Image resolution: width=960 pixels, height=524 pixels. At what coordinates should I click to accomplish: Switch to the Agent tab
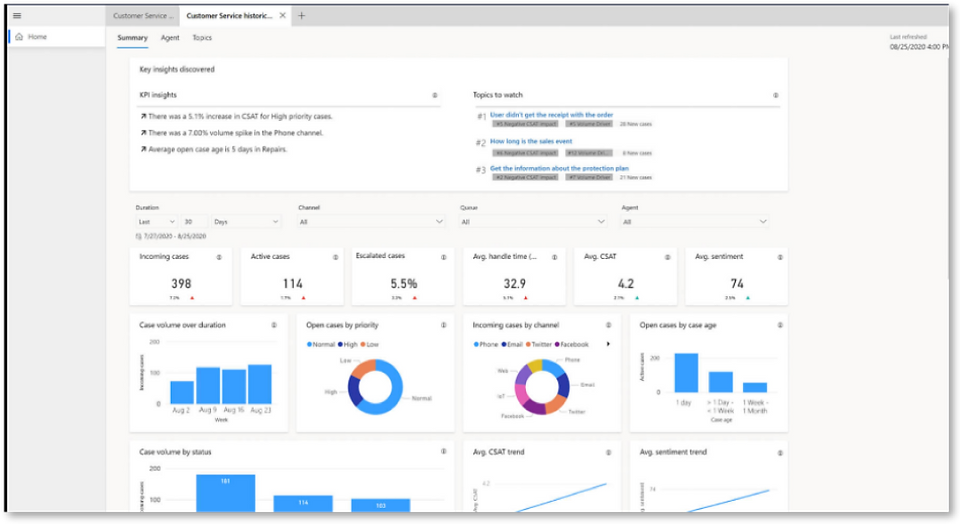pos(170,38)
